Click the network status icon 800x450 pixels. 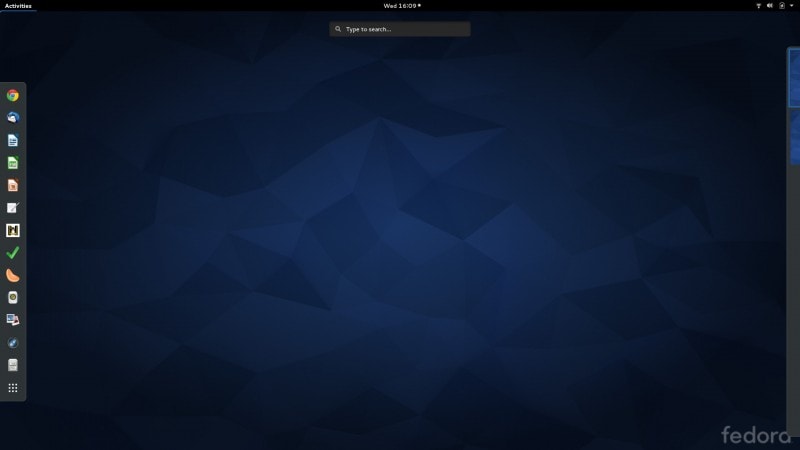point(758,6)
